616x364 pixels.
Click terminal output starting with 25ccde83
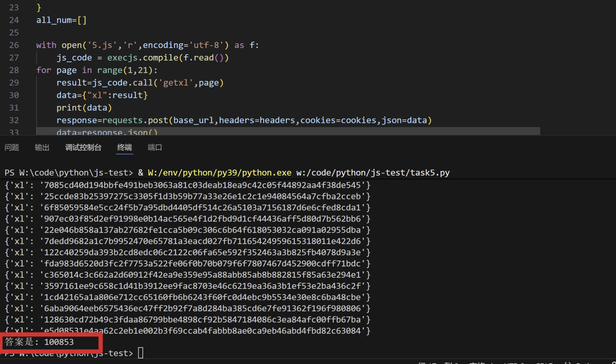coord(187,196)
